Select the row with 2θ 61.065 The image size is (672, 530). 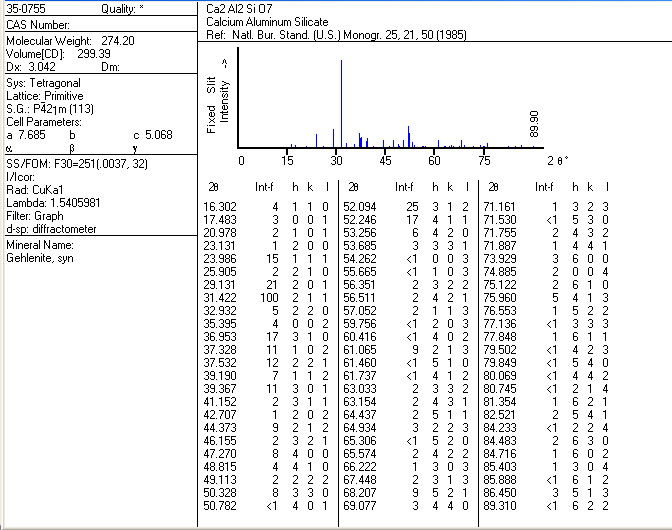pyautogui.click(x=406, y=350)
